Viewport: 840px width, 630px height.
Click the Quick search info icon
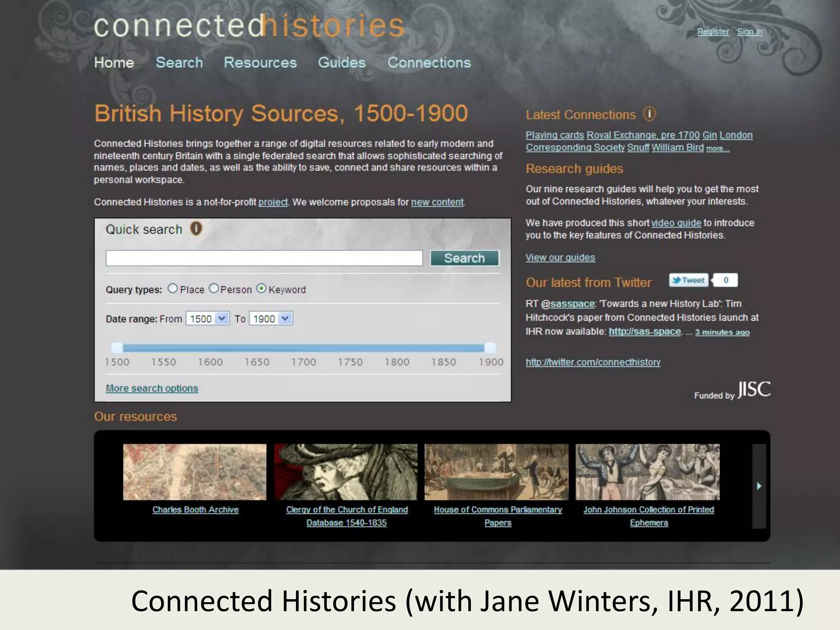pos(196,228)
